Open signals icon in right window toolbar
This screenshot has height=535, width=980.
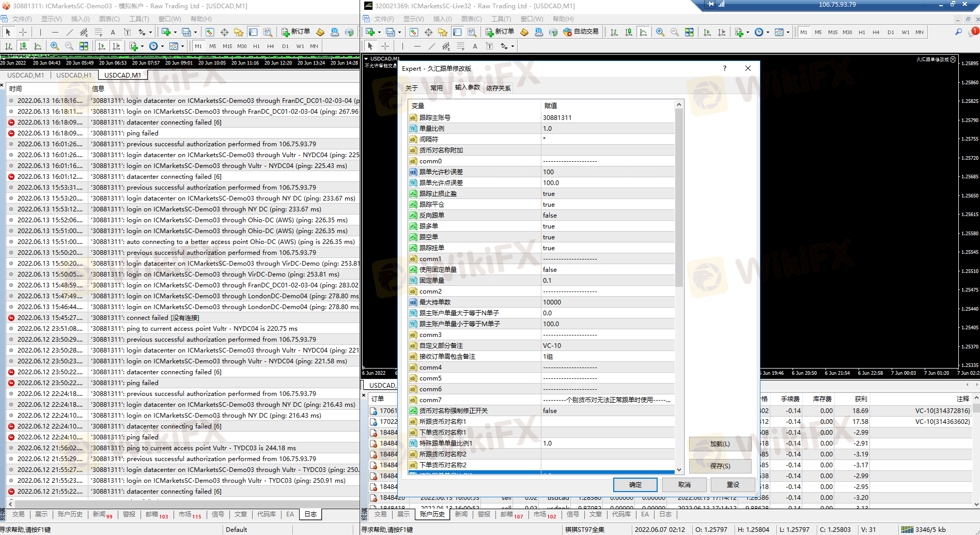(x=553, y=32)
